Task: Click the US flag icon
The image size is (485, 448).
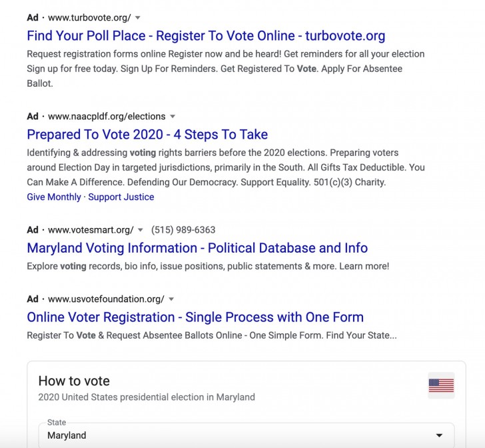Action: pyautogui.click(x=441, y=385)
